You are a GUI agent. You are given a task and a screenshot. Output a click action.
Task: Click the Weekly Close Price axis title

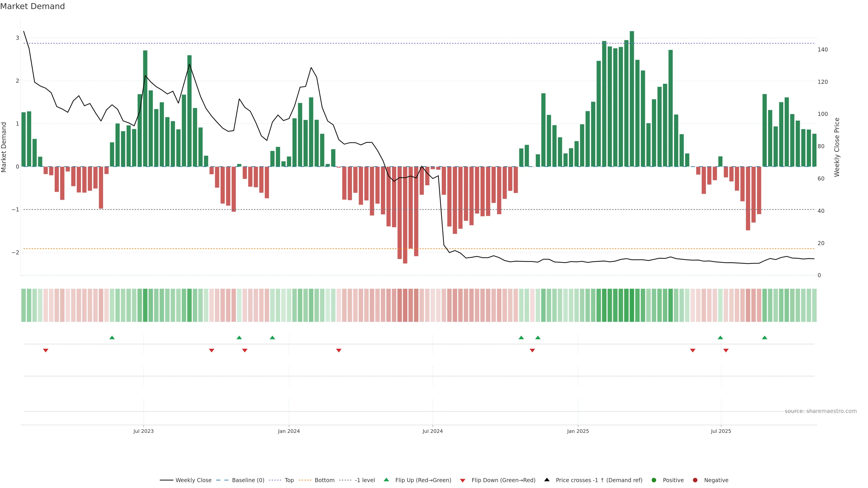pyautogui.click(x=837, y=147)
